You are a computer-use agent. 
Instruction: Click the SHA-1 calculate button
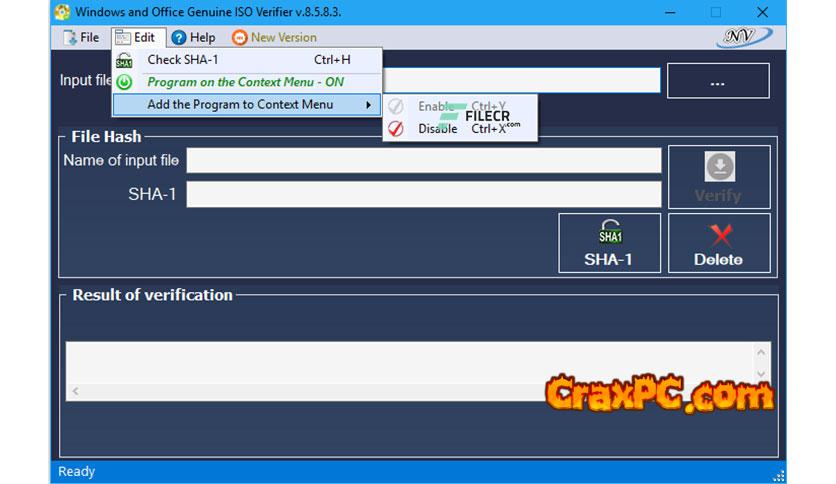click(609, 243)
